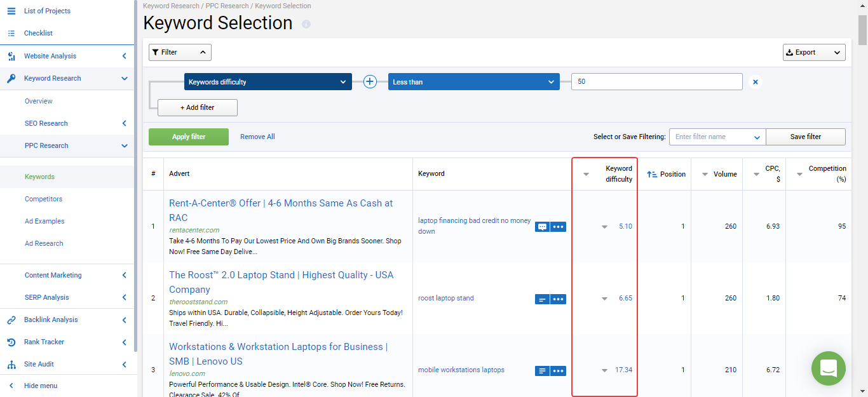Click the + Add filter button
The width and height of the screenshot is (868, 397).
(198, 107)
